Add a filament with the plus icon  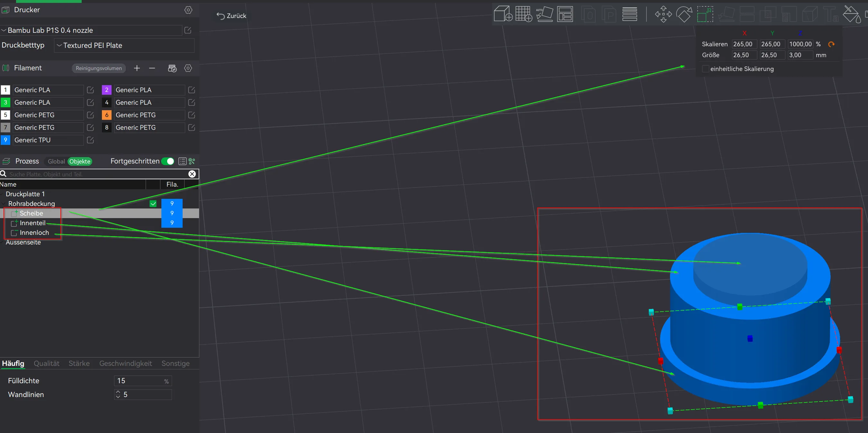[137, 68]
